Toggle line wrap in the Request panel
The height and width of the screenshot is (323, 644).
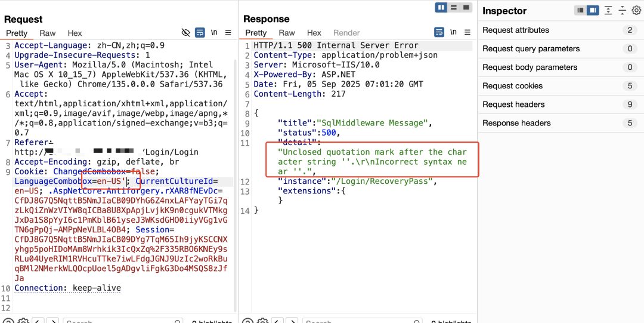[x=200, y=32]
